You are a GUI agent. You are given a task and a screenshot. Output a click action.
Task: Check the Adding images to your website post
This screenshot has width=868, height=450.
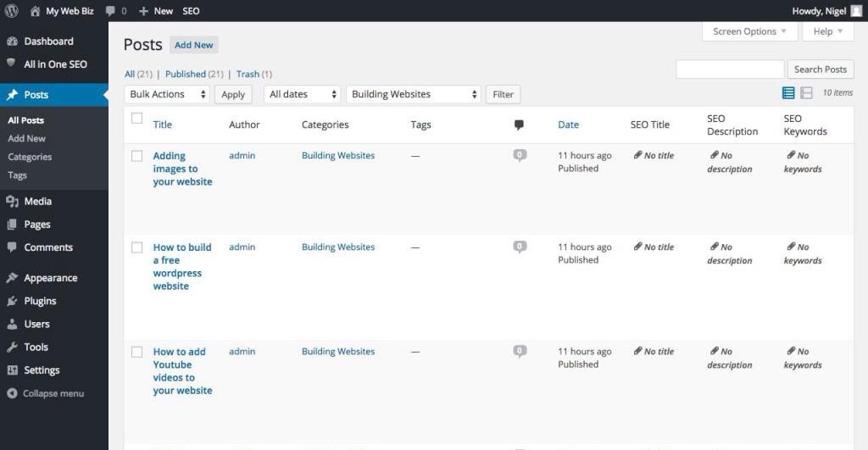(136, 156)
